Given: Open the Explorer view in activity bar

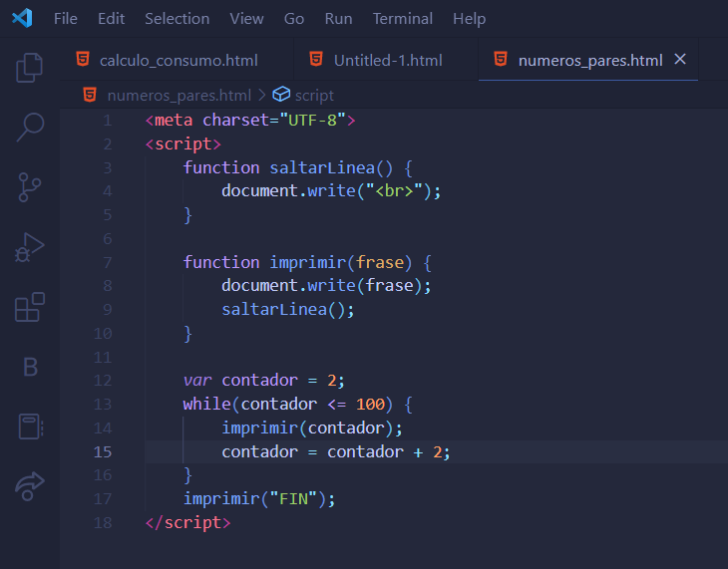Looking at the screenshot, I should click(x=30, y=68).
